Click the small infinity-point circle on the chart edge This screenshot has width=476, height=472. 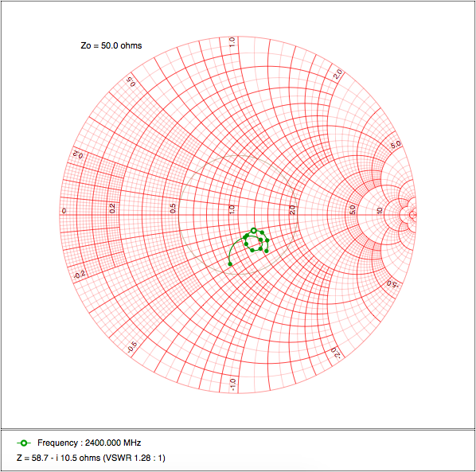pos(412,215)
